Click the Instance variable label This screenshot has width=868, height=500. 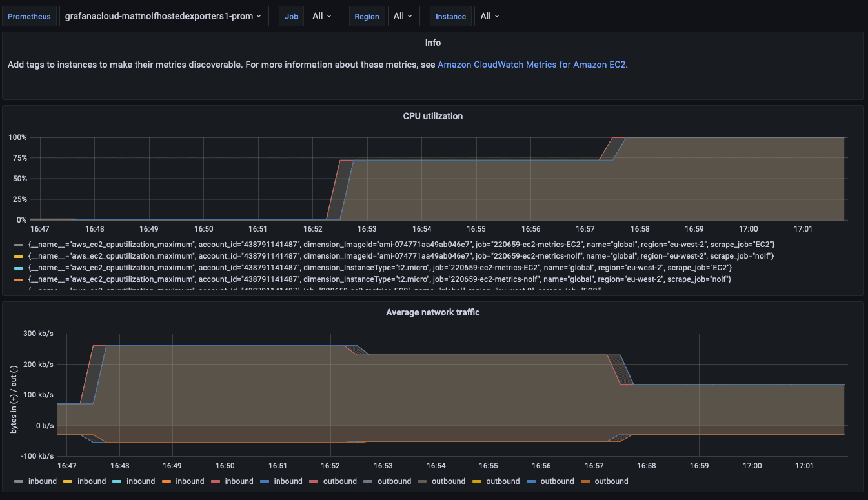point(450,17)
